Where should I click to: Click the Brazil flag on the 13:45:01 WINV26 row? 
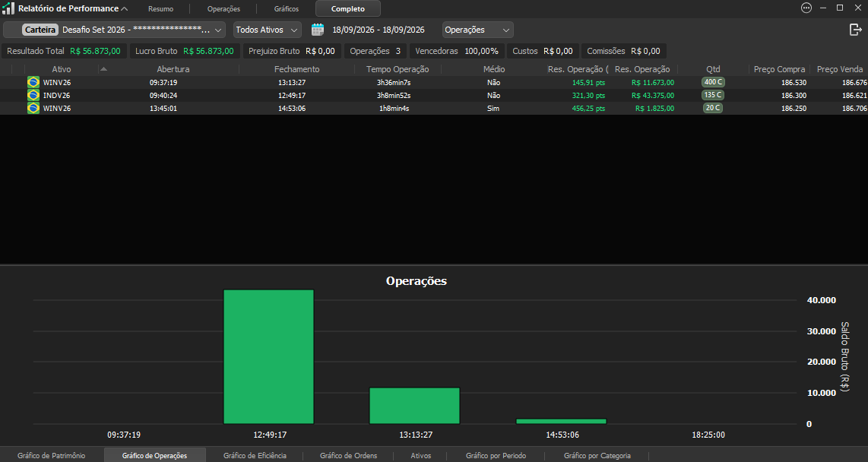pos(33,108)
